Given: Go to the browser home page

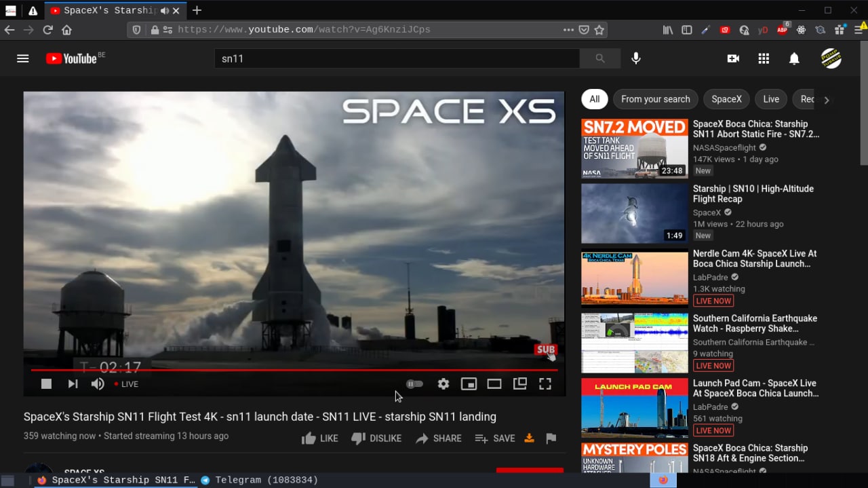Looking at the screenshot, I should click(66, 30).
